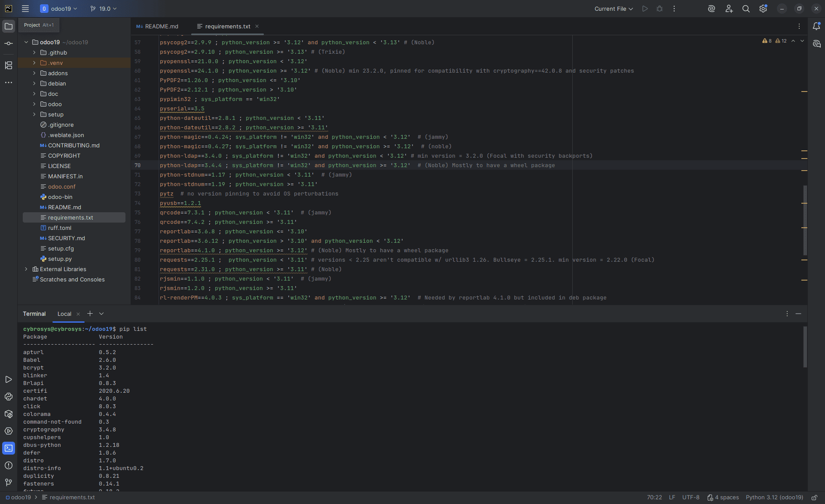
Task: Toggle the read-only lock in status bar
Action: [814, 498]
